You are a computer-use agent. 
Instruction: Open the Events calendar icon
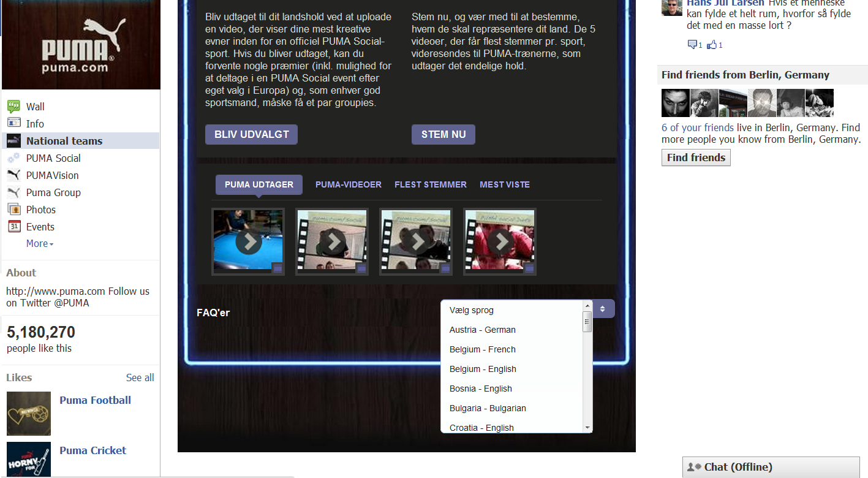13,227
